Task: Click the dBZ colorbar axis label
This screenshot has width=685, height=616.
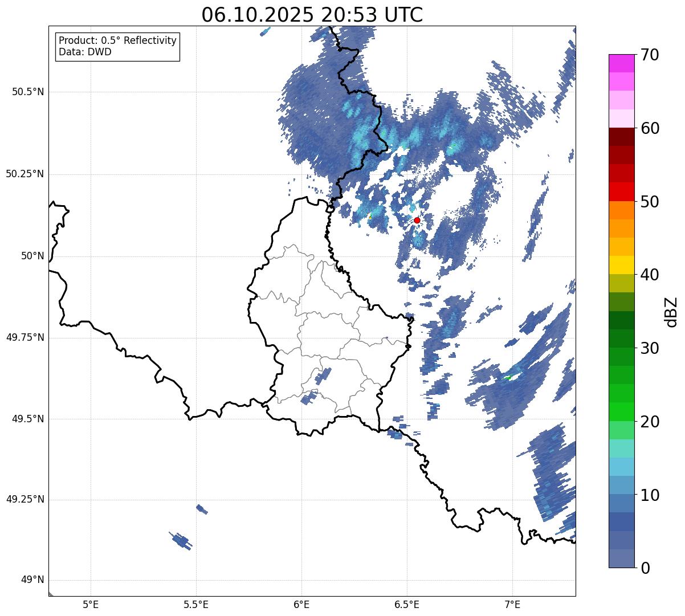Action: (671, 312)
